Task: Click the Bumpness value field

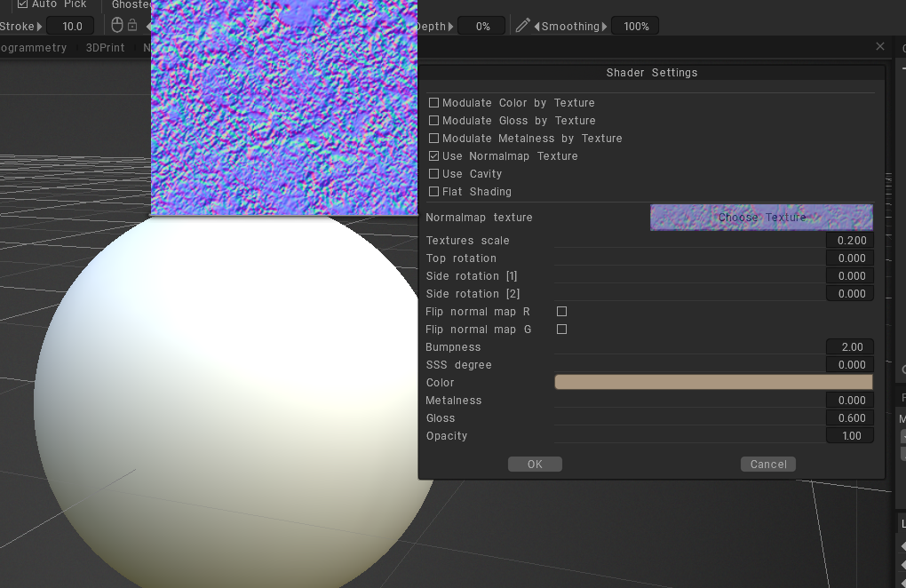Action: 850,347
